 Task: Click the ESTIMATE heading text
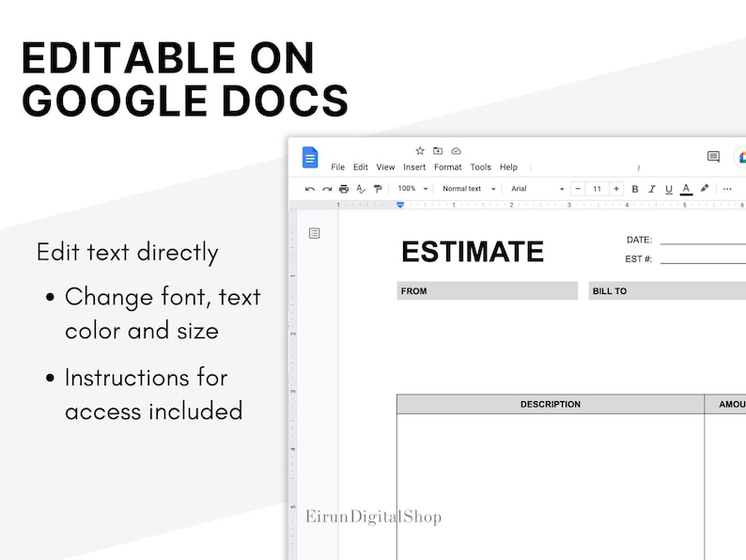click(x=473, y=252)
